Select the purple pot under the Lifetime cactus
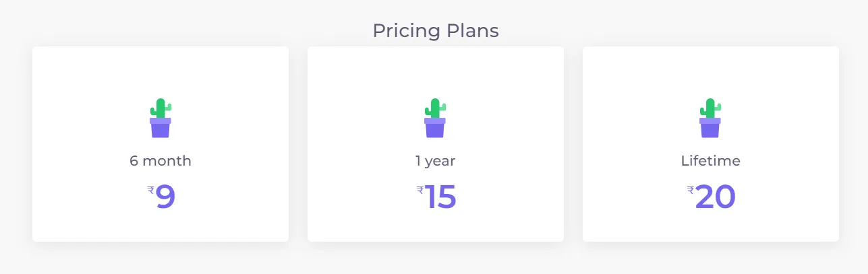Viewport: 868px width, 274px height. click(x=710, y=128)
